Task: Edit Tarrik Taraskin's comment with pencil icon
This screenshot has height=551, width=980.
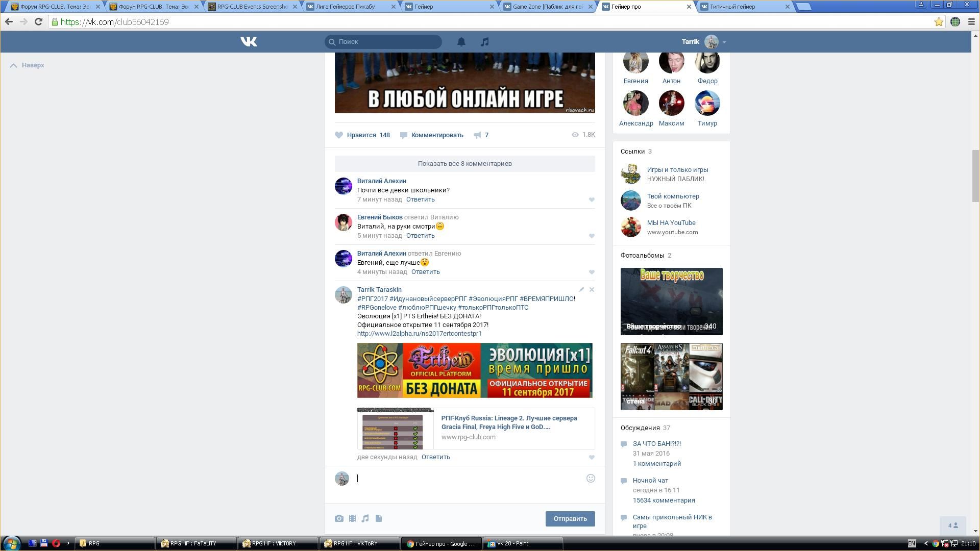Action: pyautogui.click(x=581, y=289)
